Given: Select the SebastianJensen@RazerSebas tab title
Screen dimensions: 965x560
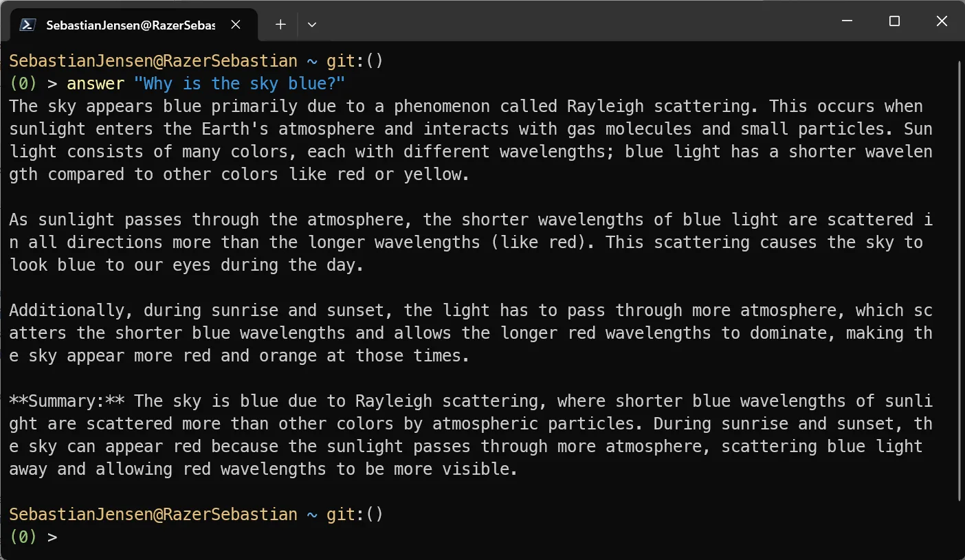Looking at the screenshot, I should [130, 25].
